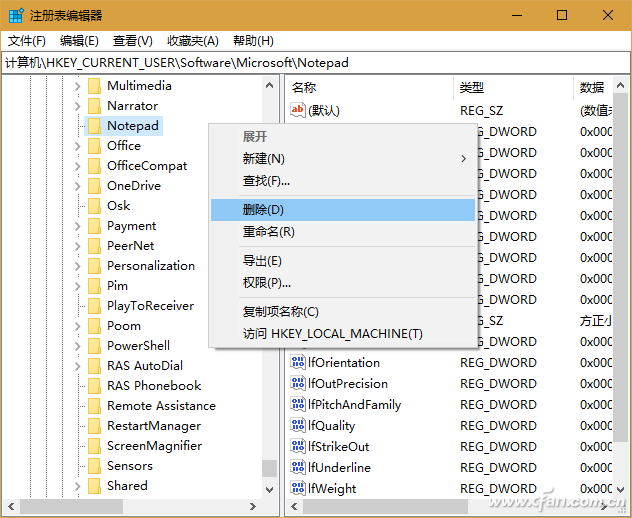Viewport: 632px width, 518px height.
Task: Open the 收藏夹(A) menu
Action: (x=193, y=41)
